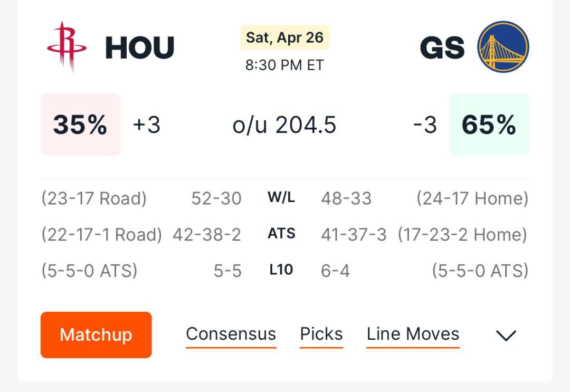Click the L10 row label
Viewport: 570px width, 392px height.
tap(281, 270)
